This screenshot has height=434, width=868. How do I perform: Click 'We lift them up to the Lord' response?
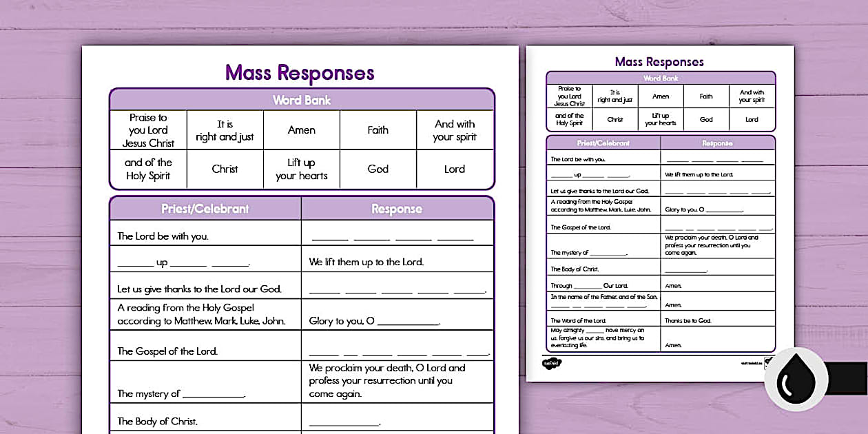(367, 261)
